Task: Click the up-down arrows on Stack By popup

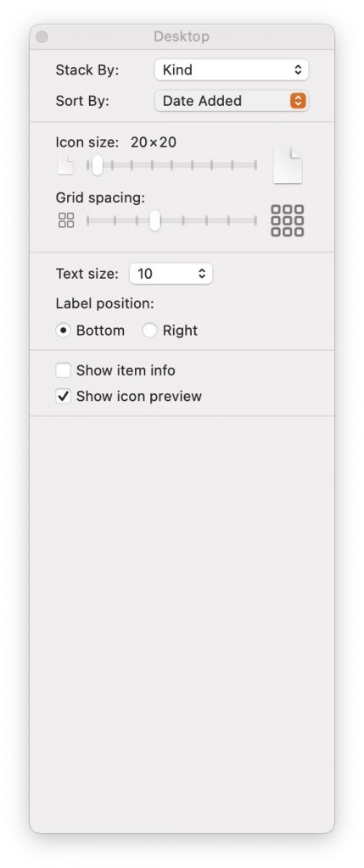Action: (298, 70)
